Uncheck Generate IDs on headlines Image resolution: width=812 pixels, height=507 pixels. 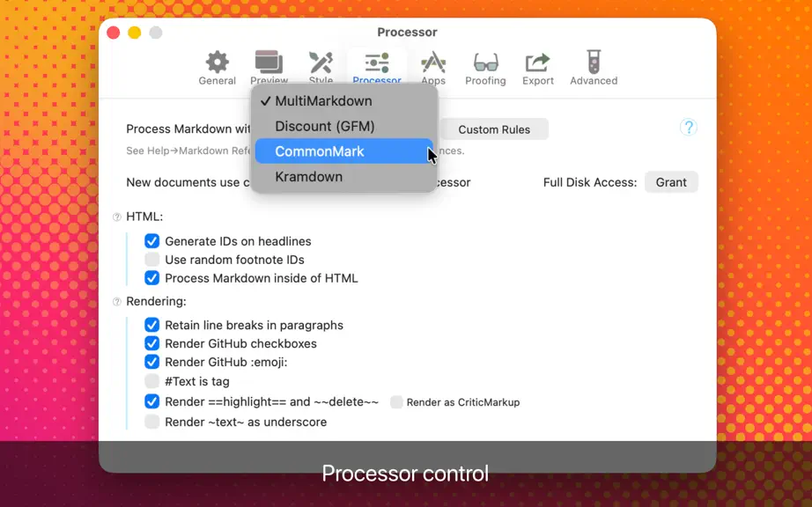pos(151,241)
